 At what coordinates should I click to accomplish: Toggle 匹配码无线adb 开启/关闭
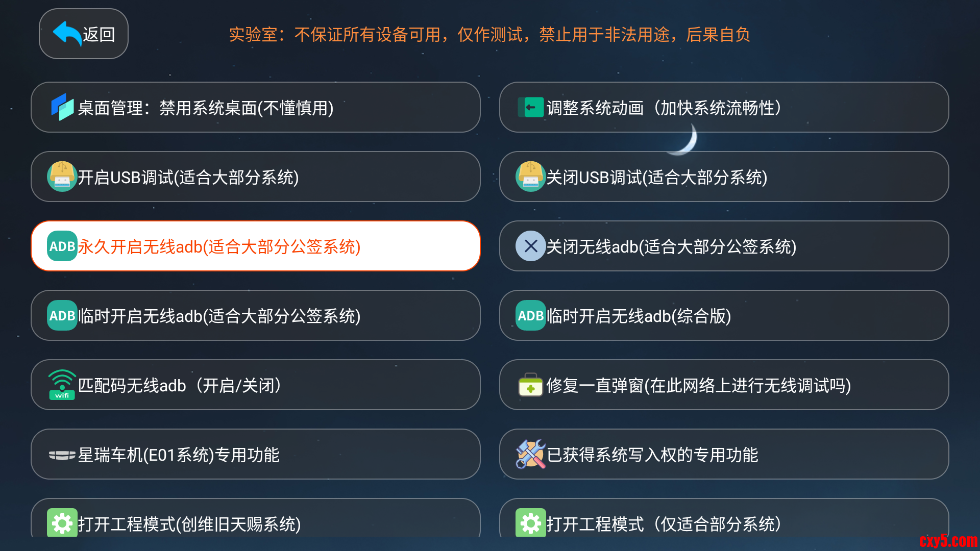pyautogui.click(x=255, y=384)
